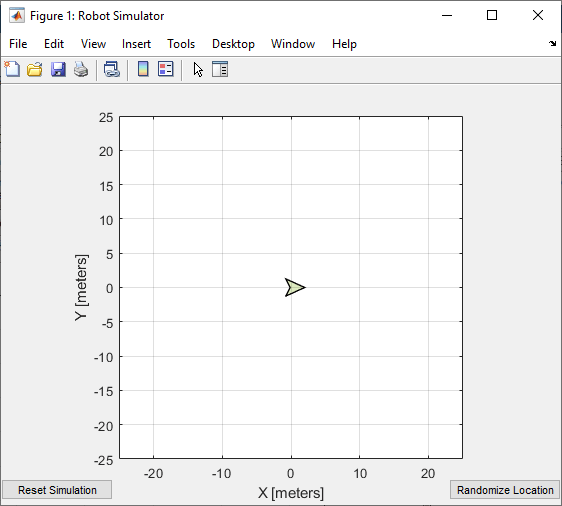Maximize the Robot Simulator window
562x506 pixels.
click(x=492, y=15)
